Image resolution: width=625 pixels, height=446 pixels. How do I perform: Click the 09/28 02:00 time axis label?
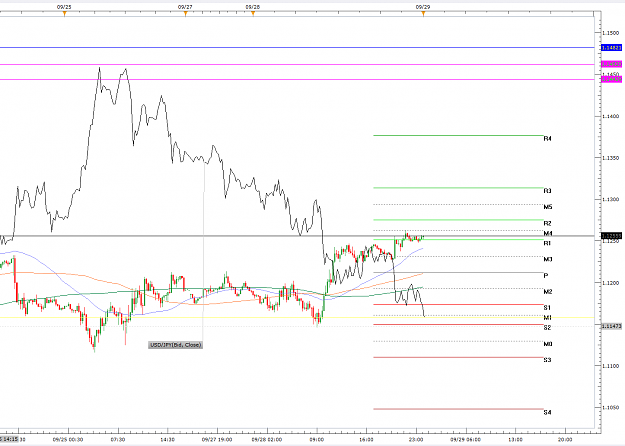click(267, 440)
